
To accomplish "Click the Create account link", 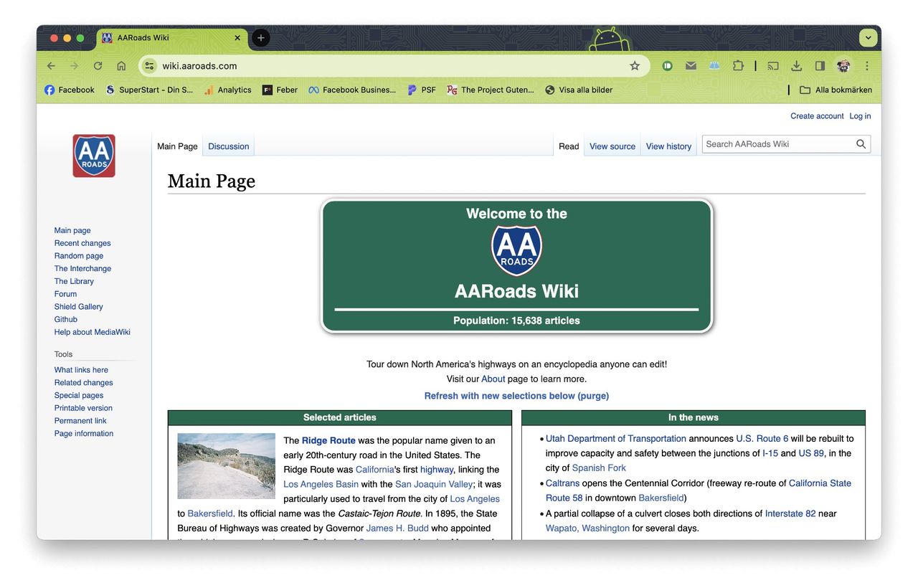I will tap(817, 115).
